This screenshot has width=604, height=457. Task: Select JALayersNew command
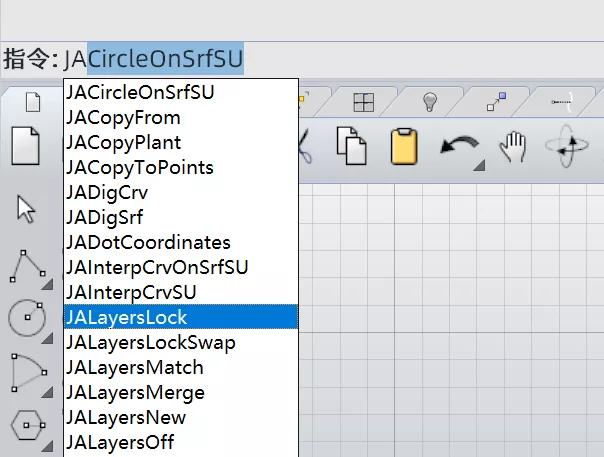coord(181,417)
